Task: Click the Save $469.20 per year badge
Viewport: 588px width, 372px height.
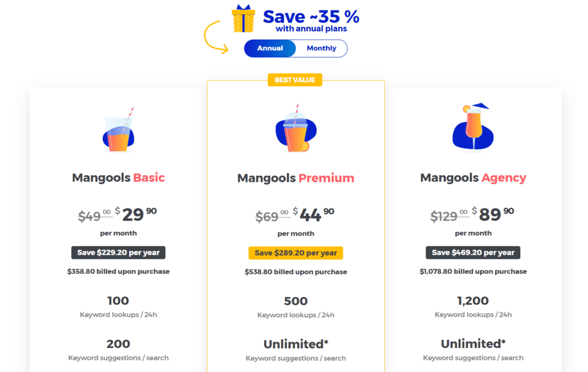Action: coord(473,253)
